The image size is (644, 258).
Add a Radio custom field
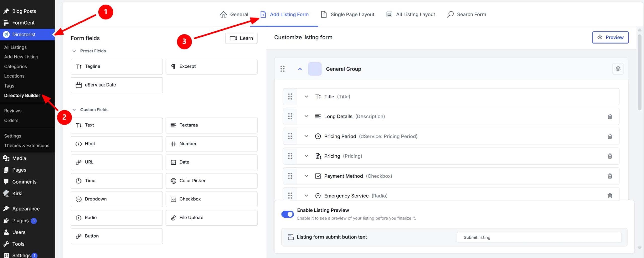click(x=117, y=218)
